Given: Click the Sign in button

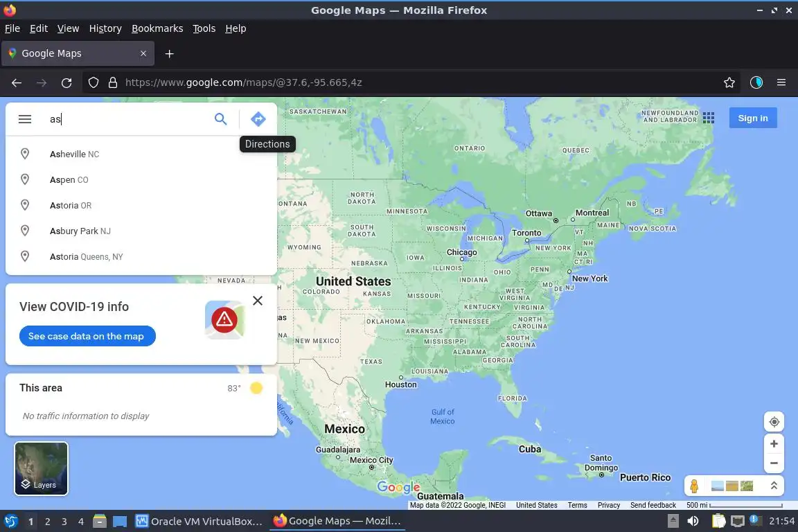Looking at the screenshot, I should coord(753,118).
